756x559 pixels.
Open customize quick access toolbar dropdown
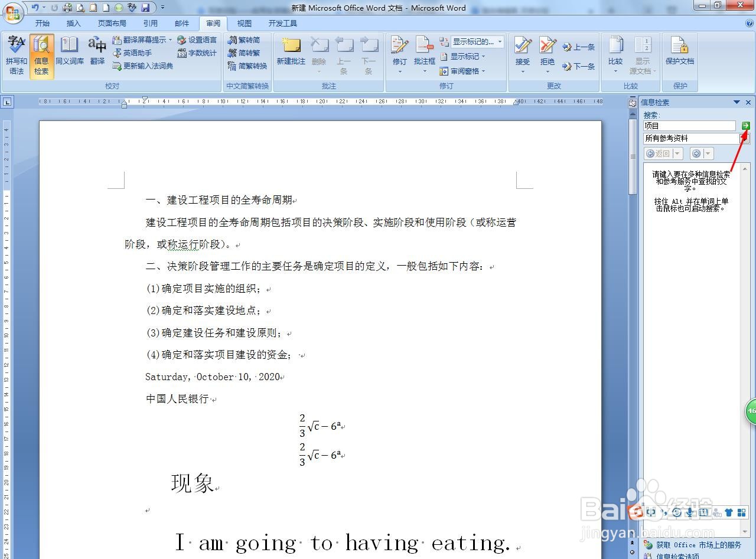pyautogui.click(x=163, y=8)
